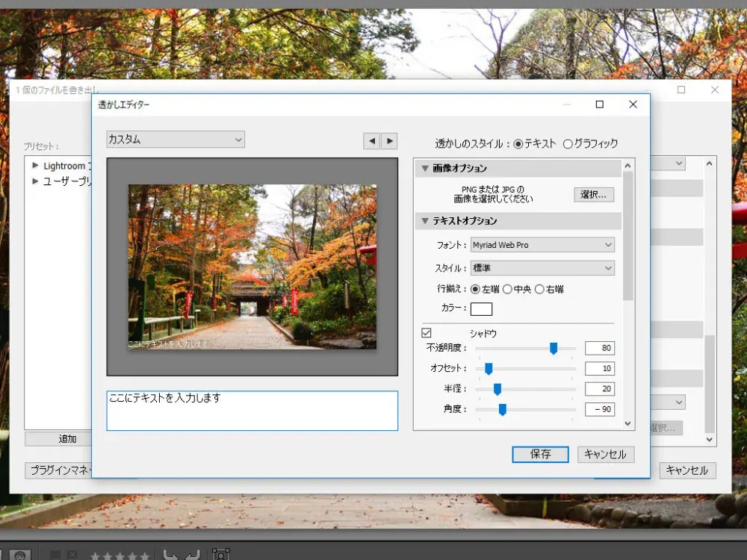Click 不透明度 slider handle
Screen dimensions: 747x560
pyautogui.click(x=553, y=349)
